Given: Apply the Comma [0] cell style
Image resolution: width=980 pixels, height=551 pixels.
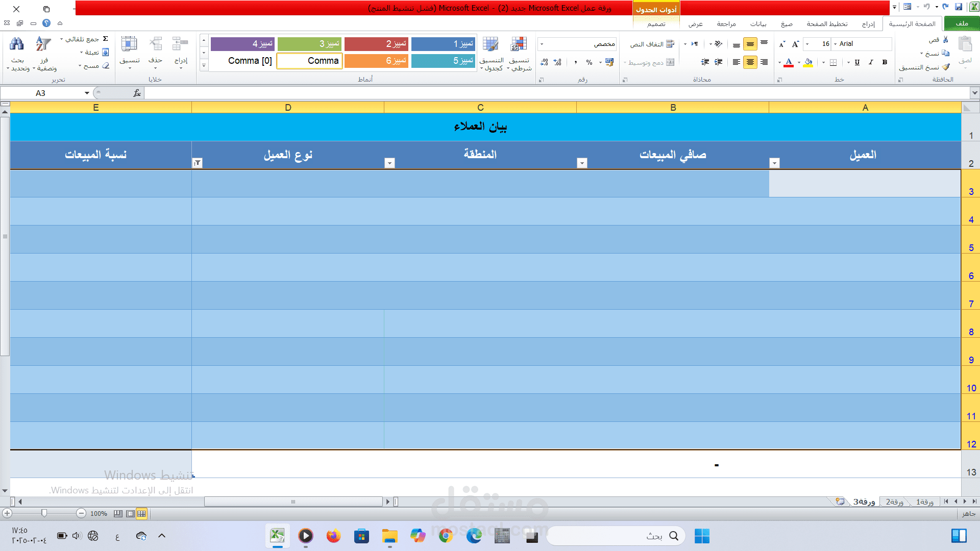Looking at the screenshot, I should [250, 61].
